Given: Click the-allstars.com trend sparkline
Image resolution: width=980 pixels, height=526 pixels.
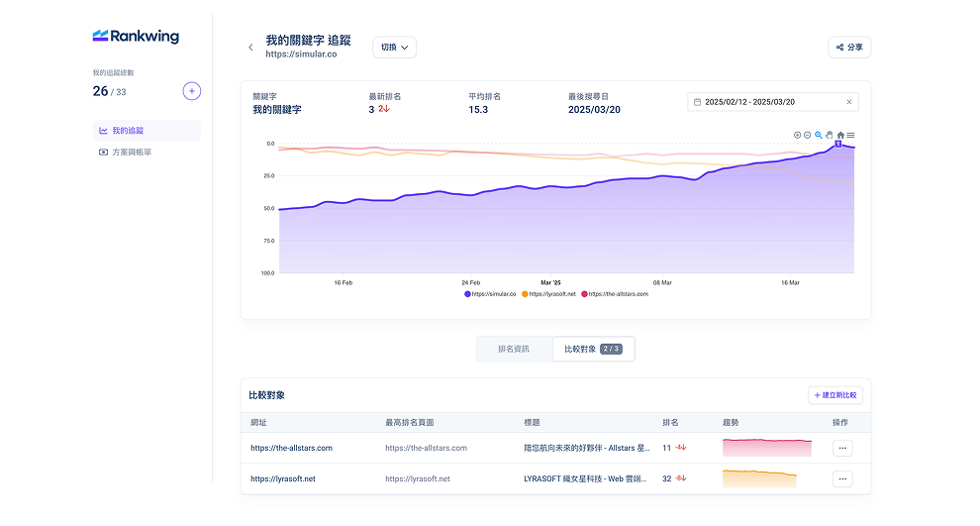Looking at the screenshot, I should (767, 448).
